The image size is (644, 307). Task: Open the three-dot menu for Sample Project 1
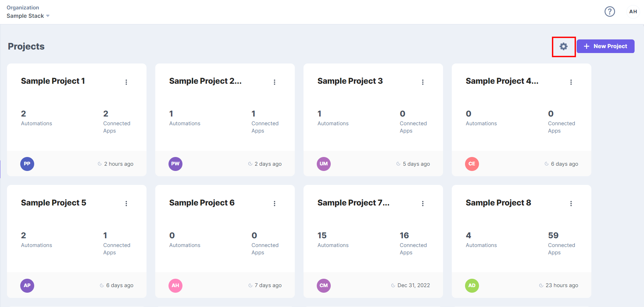(x=126, y=82)
